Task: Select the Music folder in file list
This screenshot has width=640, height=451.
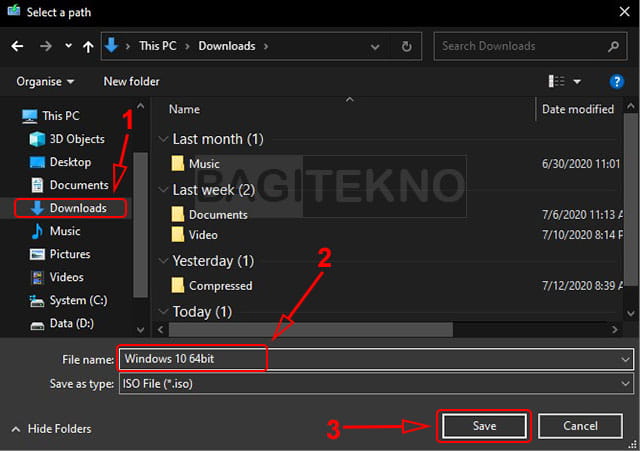Action: [196, 164]
